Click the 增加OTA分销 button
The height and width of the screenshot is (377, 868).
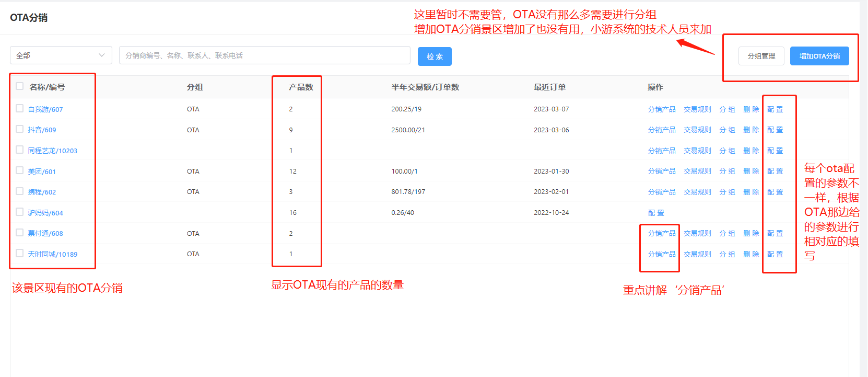point(819,56)
